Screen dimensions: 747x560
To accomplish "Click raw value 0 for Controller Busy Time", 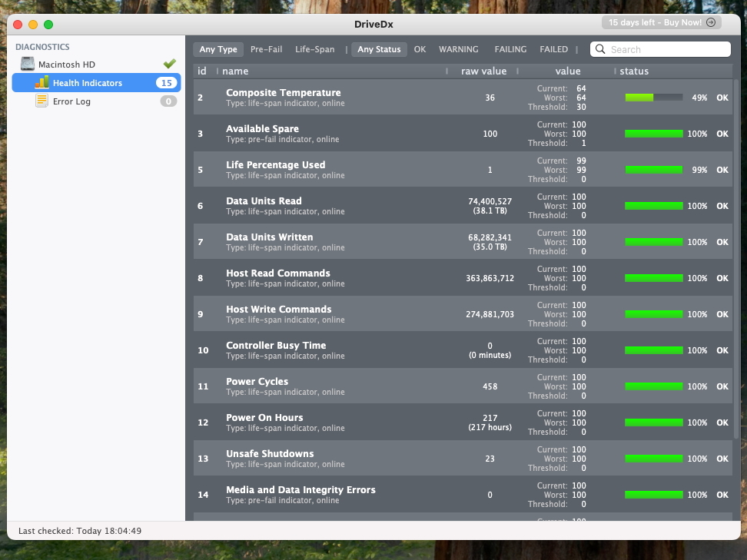I will [x=490, y=346].
